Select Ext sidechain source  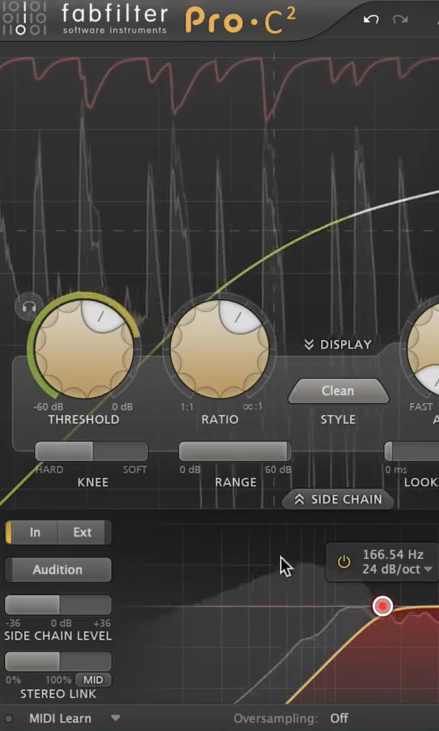84,532
